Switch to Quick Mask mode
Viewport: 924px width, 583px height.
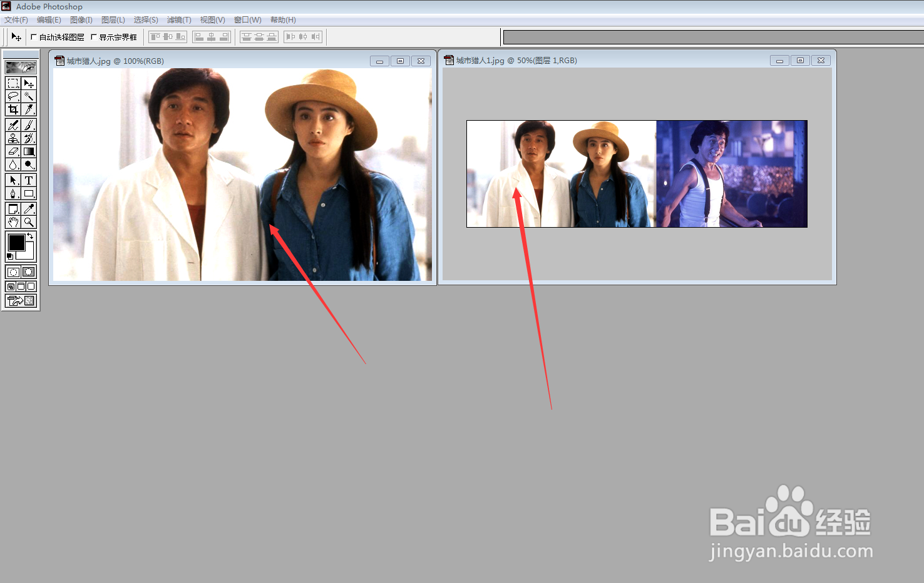point(29,272)
